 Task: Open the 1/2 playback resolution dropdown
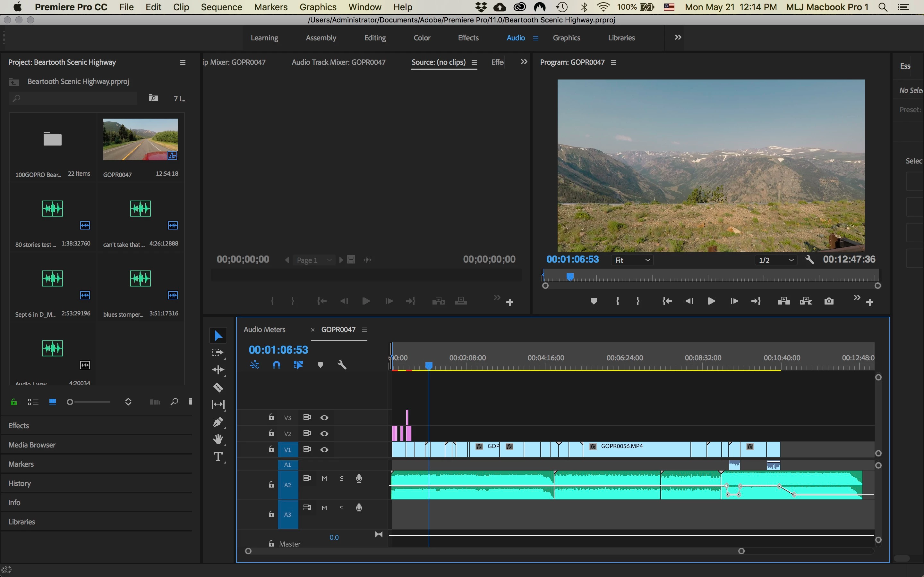point(775,260)
